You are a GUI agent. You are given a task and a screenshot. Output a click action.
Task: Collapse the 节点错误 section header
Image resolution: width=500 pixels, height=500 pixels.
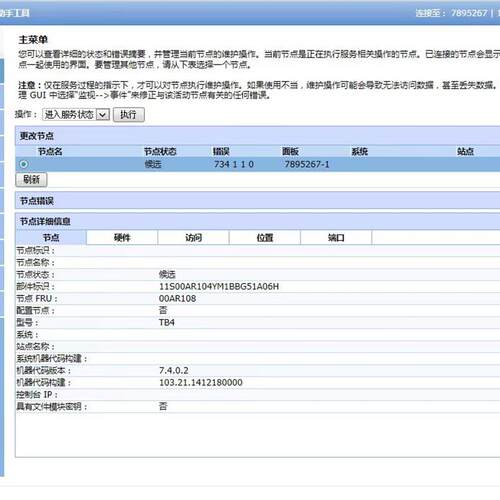[257, 201]
